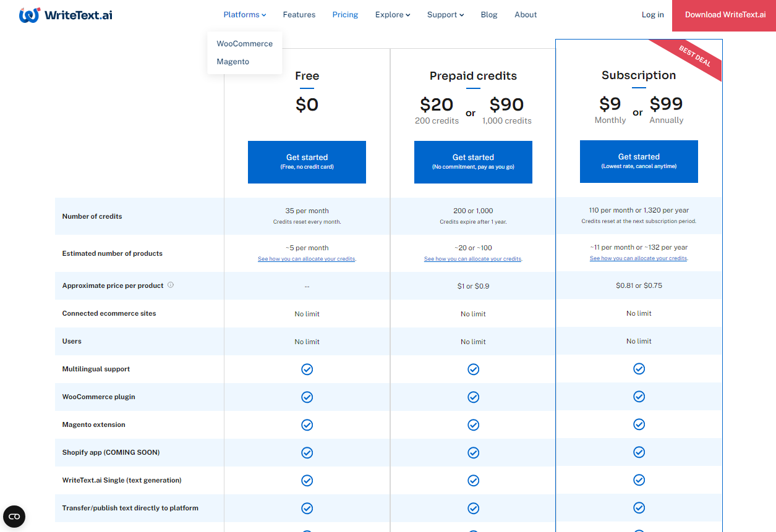The height and width of the screenshot is (532, 776).
Task: Visit the Blog nav link
Action: [489, 15]
